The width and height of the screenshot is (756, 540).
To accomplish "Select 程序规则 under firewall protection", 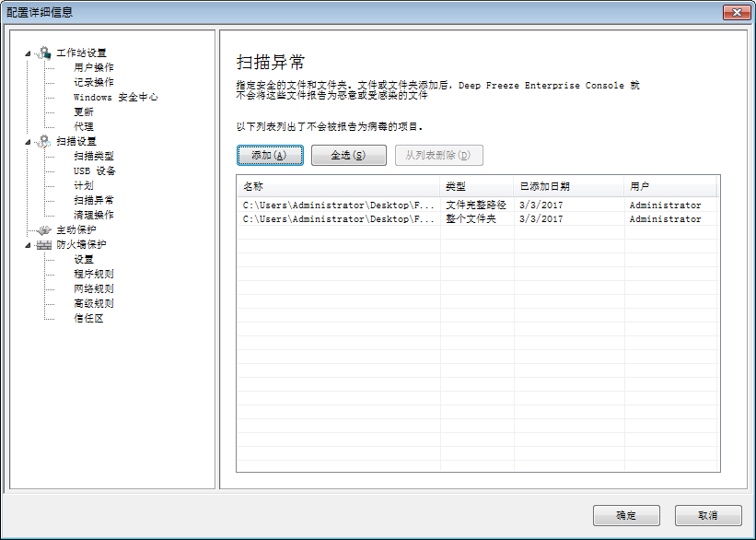I will pyautogui.click(x=94, y=274).
